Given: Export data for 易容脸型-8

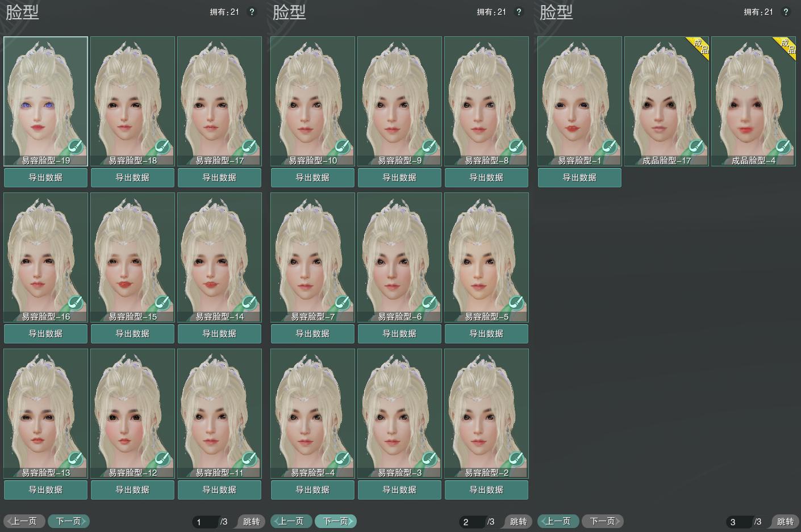Looking at the screenshot, I should point(487,178).
